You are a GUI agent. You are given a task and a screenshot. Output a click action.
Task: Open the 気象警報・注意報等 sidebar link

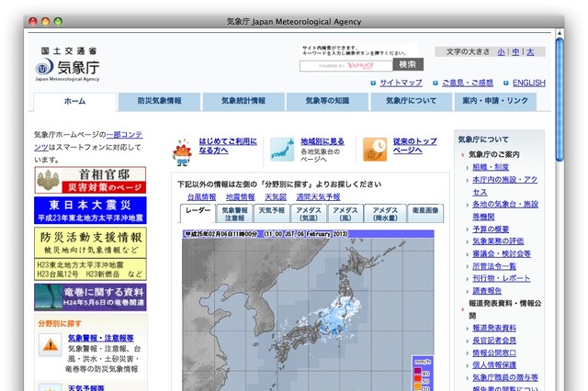pyautogui.click(x=101, y=338)
